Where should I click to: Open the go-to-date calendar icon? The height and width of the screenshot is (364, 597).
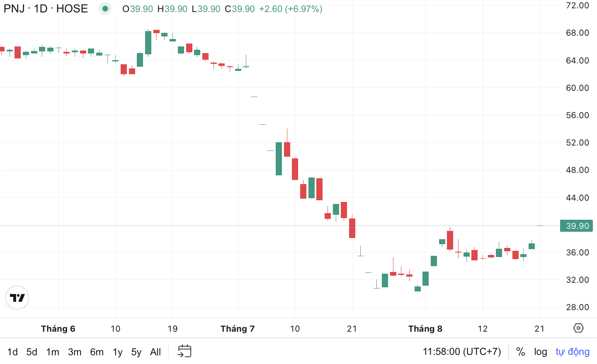tap(184, 351)
